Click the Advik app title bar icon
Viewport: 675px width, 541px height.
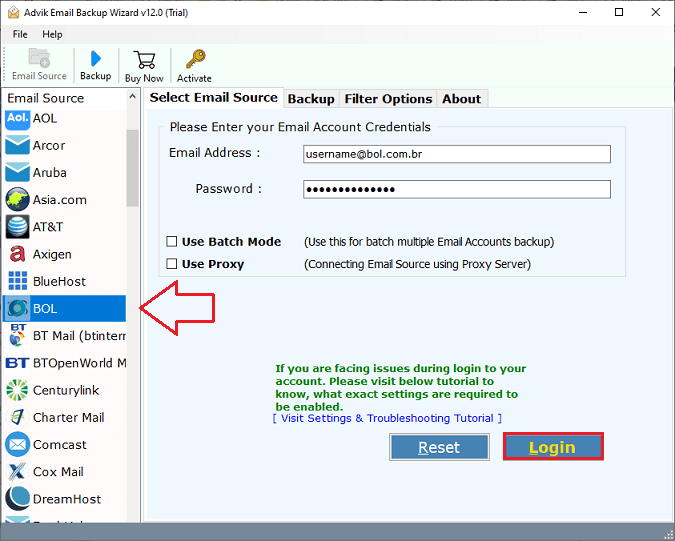(13, 12)
